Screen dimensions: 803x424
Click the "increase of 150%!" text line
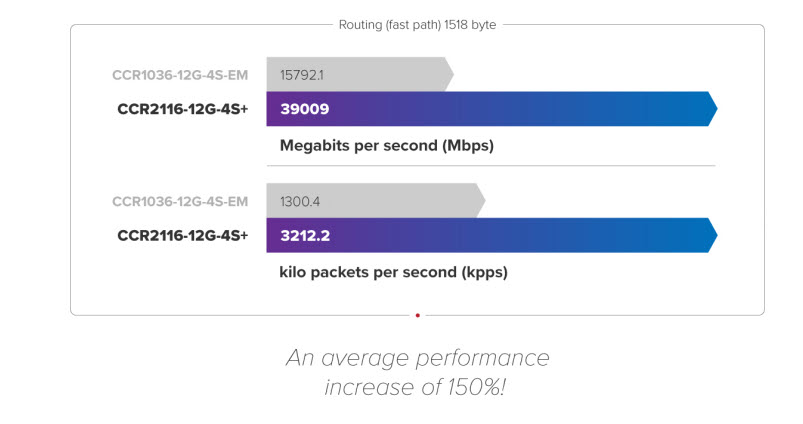pos(416,388)
